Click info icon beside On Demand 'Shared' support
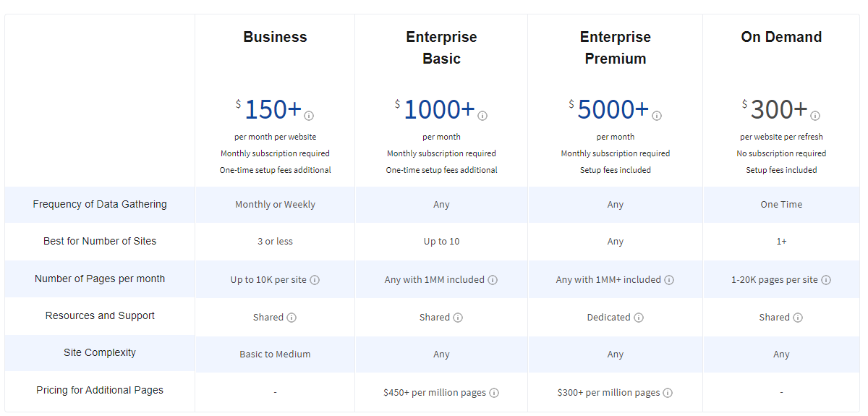Image resolution: width=868 pixels, height=416 pixels. coord(798,318)
